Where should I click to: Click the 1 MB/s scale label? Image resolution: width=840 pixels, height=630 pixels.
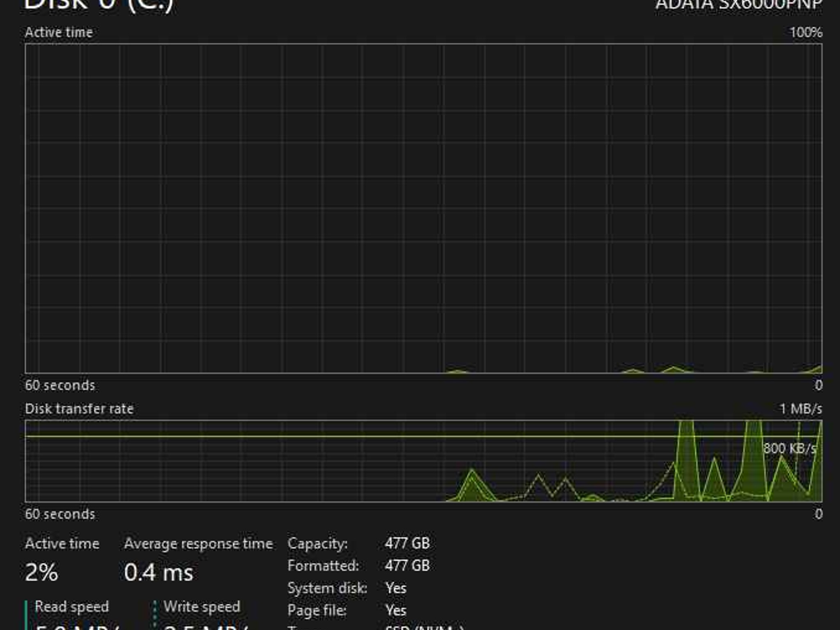801,409
